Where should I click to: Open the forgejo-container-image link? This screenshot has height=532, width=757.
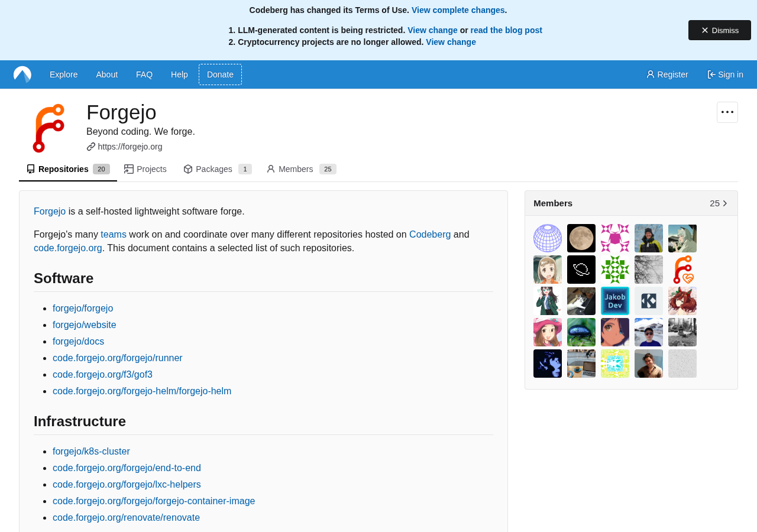point(154,501)
